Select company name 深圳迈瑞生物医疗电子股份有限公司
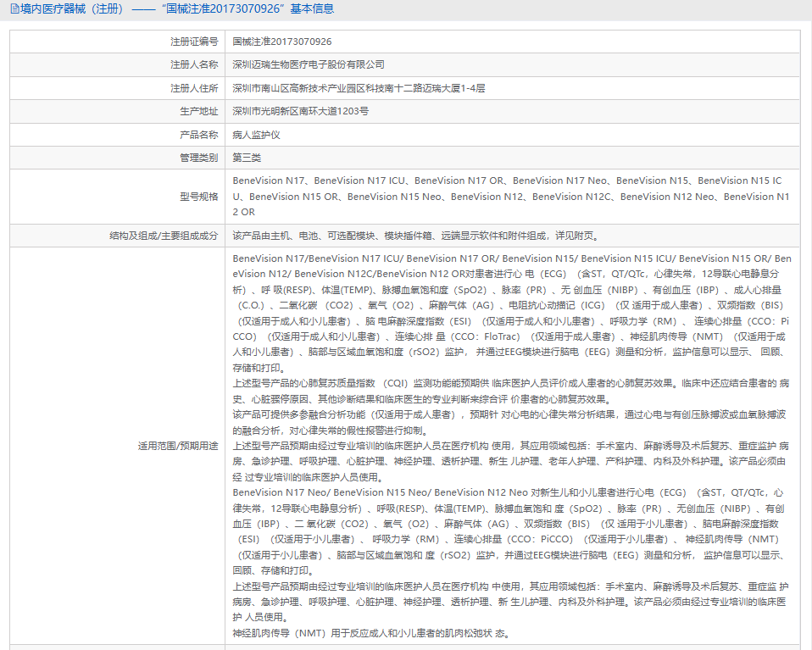 point(309,64)
